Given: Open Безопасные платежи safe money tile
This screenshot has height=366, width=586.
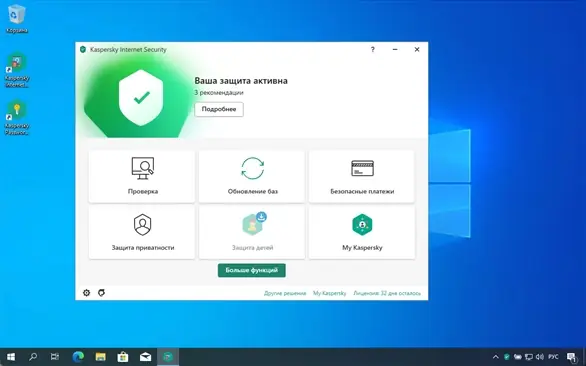Looking at the screenshot, I should pyautogui.click(x=362, y=176).
